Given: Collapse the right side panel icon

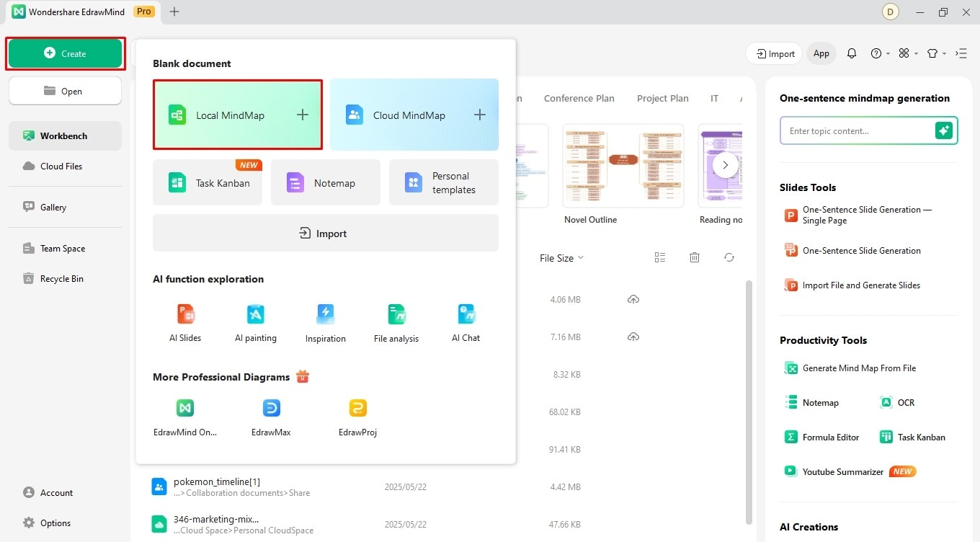Looking at the screenshot, I should 961,53.
